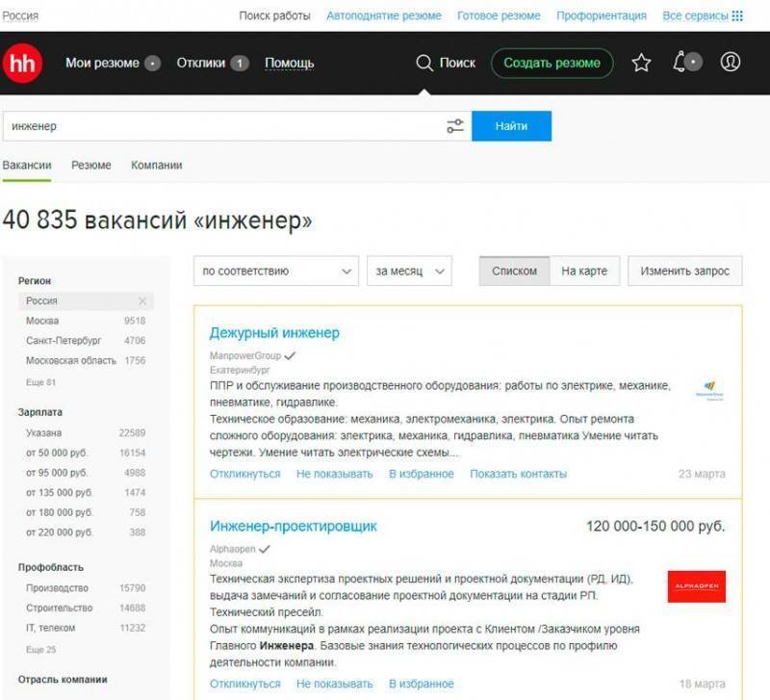Screen dimensions: 770x700
Task: Click the search field containing инженер
Action: tap(221, 126)
